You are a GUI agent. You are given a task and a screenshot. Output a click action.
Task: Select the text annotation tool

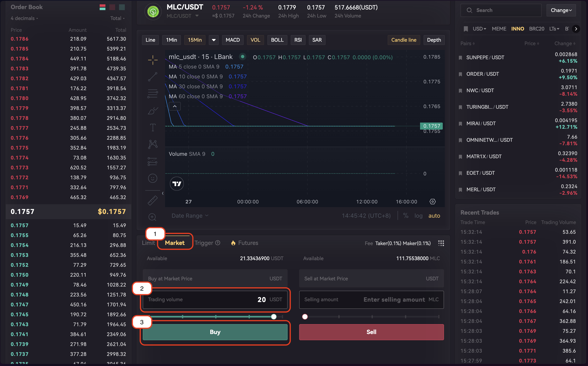click(x=153, y=127)
